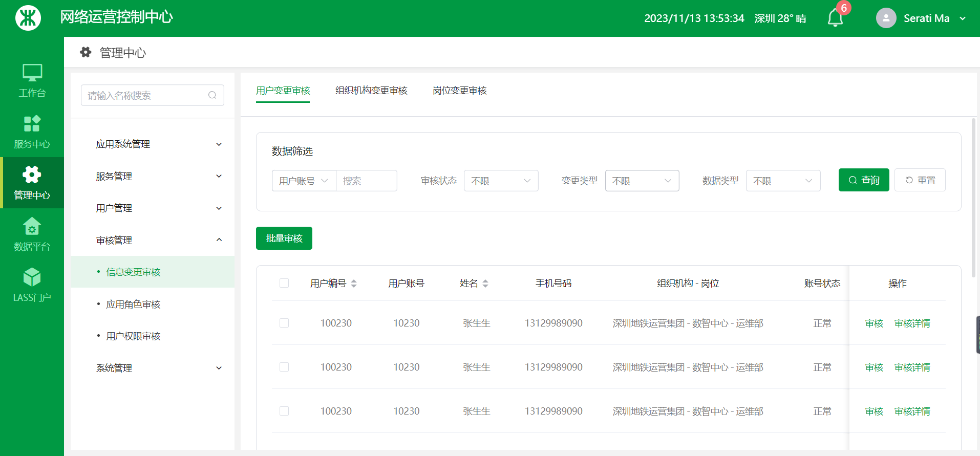Screen dimensions: 980x456
Task: Click the magnifier in the name search box
Action: tap(212, 95)
